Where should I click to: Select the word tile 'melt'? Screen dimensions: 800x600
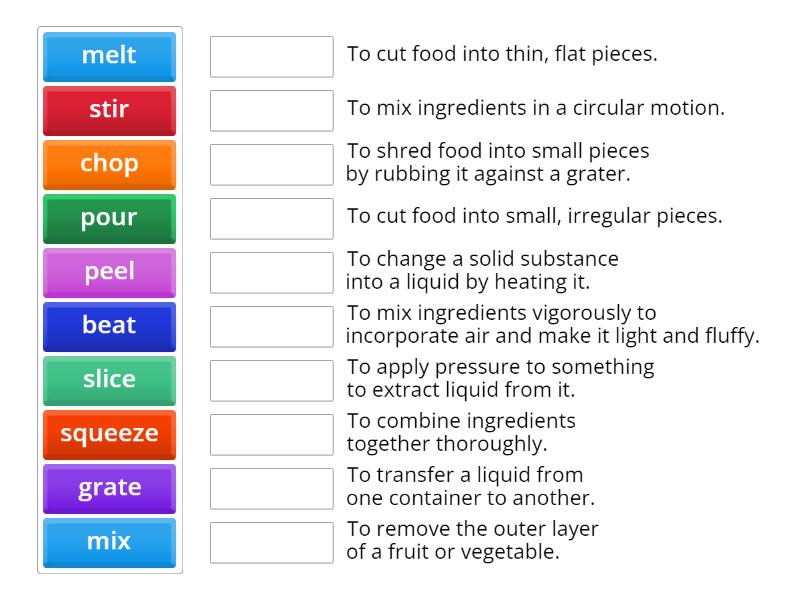click(108, 57)
